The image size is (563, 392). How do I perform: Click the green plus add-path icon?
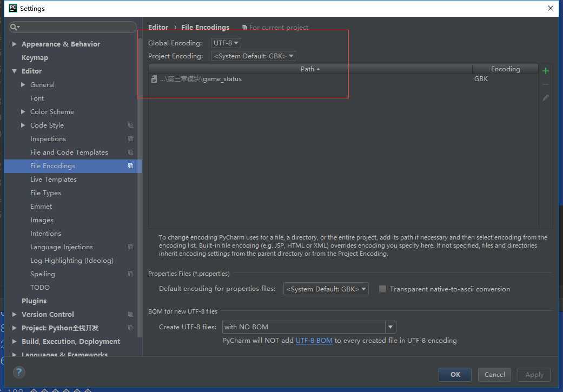(x=545, y=71)
